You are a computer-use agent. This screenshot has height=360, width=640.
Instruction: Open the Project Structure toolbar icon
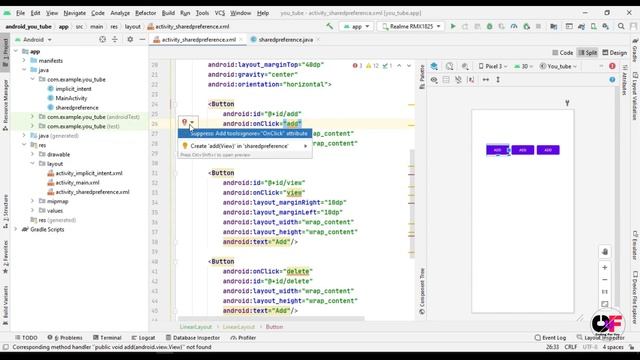coord(553,27)
